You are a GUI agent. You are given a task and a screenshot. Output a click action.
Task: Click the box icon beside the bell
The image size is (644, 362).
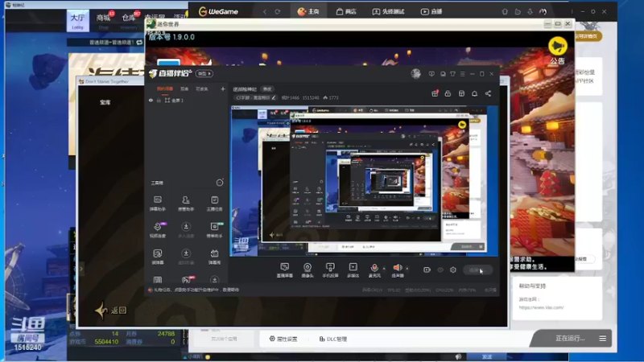click(x=461, y=93)
